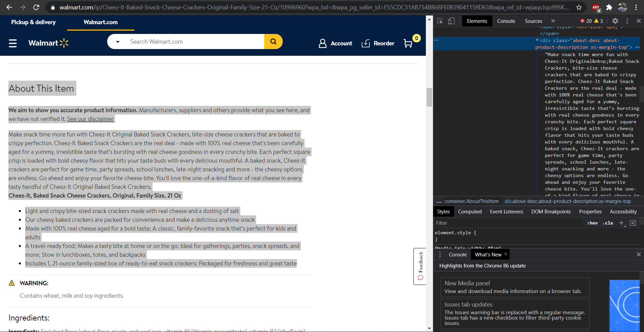
Task: Add new style rule plus icon
Action: [x=621, y=223]
